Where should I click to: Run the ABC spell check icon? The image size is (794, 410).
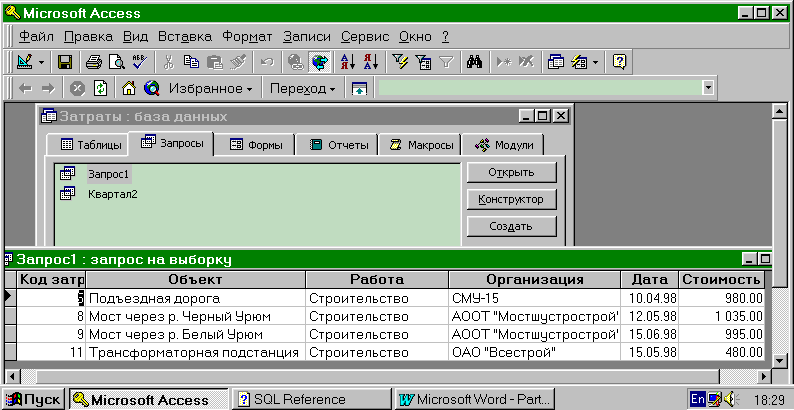[x=139, y=62]
